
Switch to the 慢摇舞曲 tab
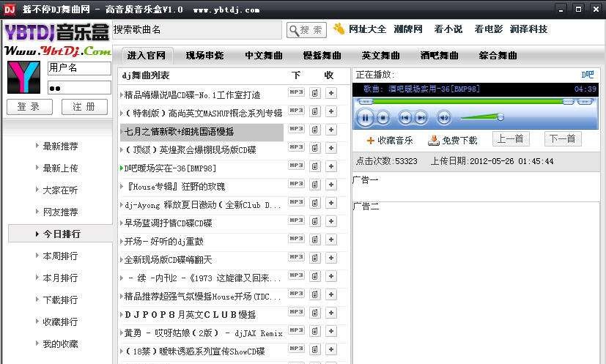[x=322, y=56]
